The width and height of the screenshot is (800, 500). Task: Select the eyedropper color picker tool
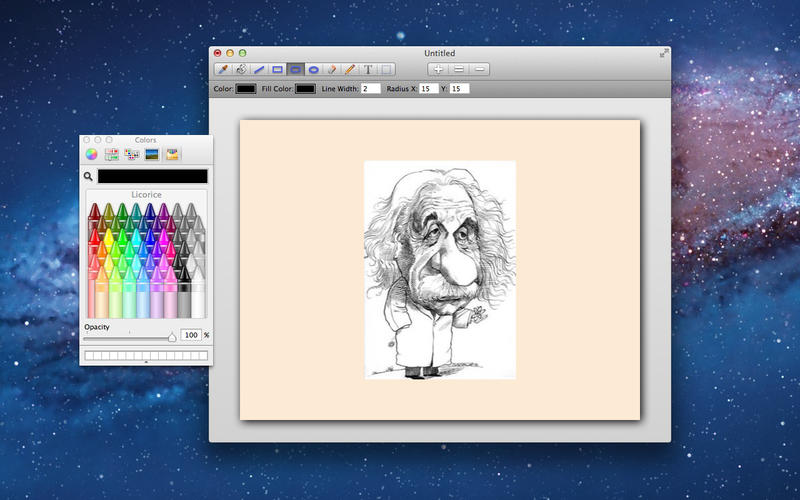click(x=223, y=69)
